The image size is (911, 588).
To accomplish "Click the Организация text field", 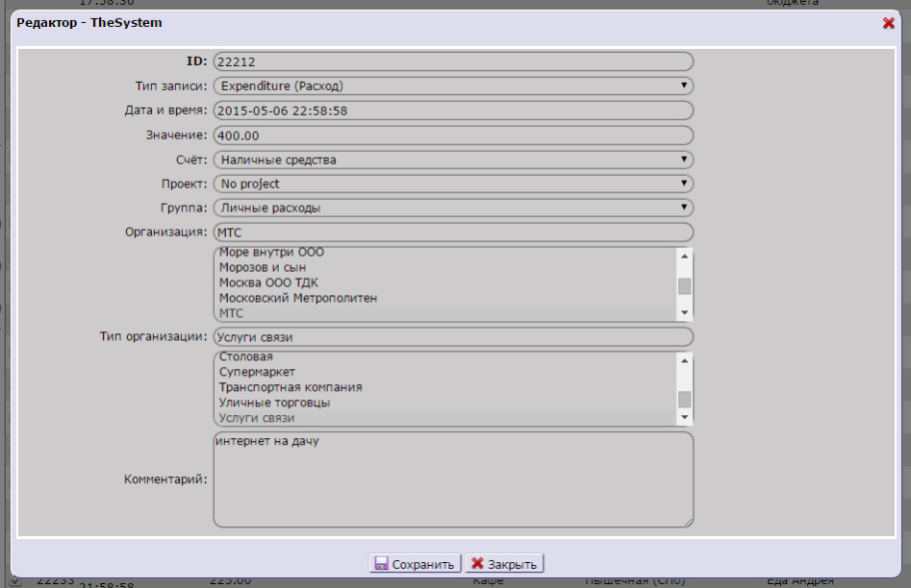I will tap(453, 233).
